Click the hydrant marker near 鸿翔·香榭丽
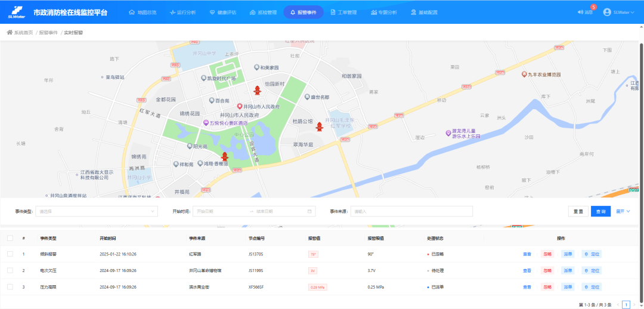644x309 pixels. click(225, 156)
